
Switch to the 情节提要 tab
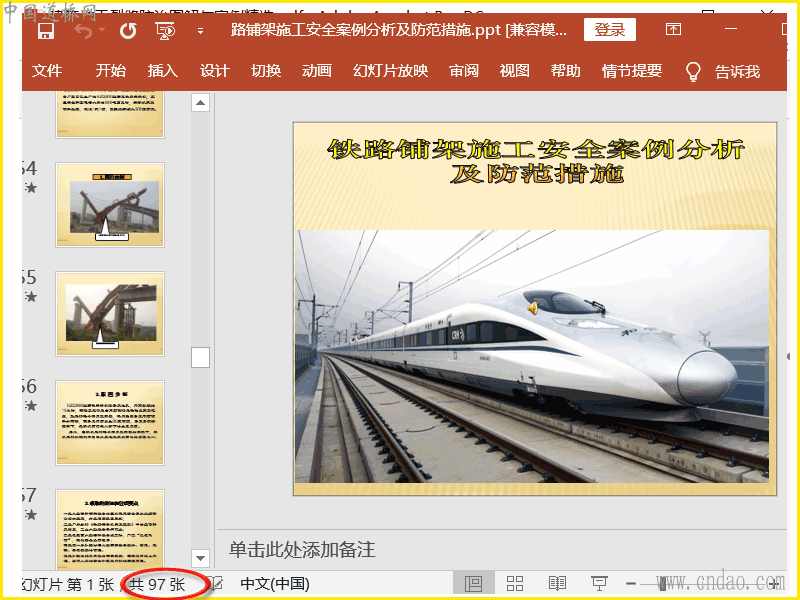click(632, 70)
